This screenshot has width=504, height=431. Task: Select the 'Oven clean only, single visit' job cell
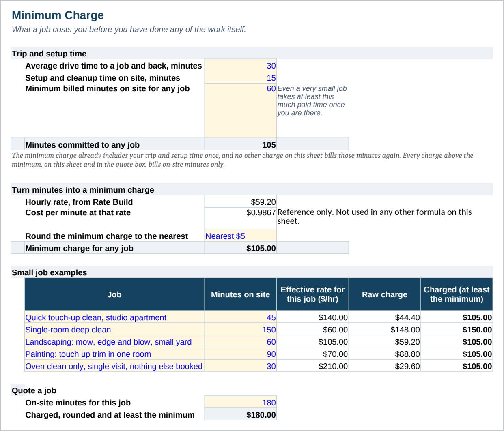point(114,366)
